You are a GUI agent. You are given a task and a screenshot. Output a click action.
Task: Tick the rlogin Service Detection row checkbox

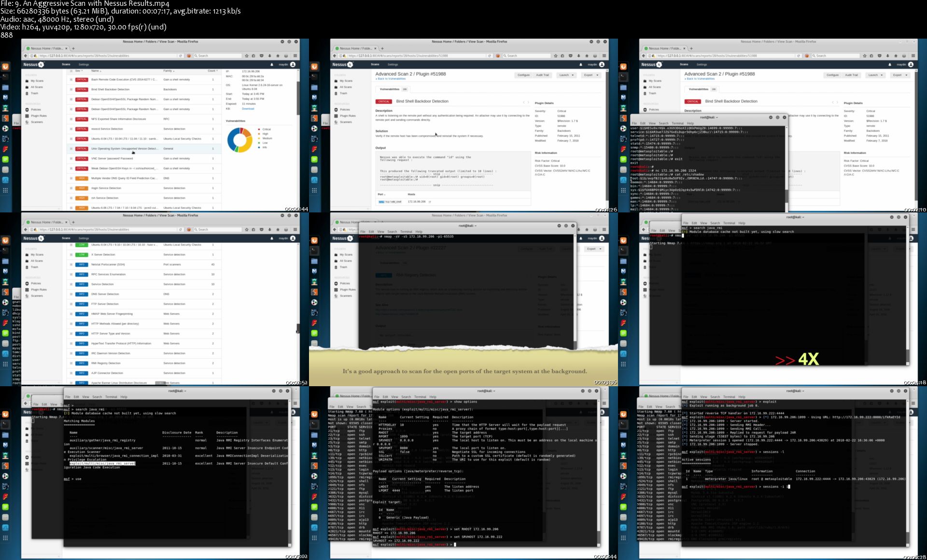point(71,188)
